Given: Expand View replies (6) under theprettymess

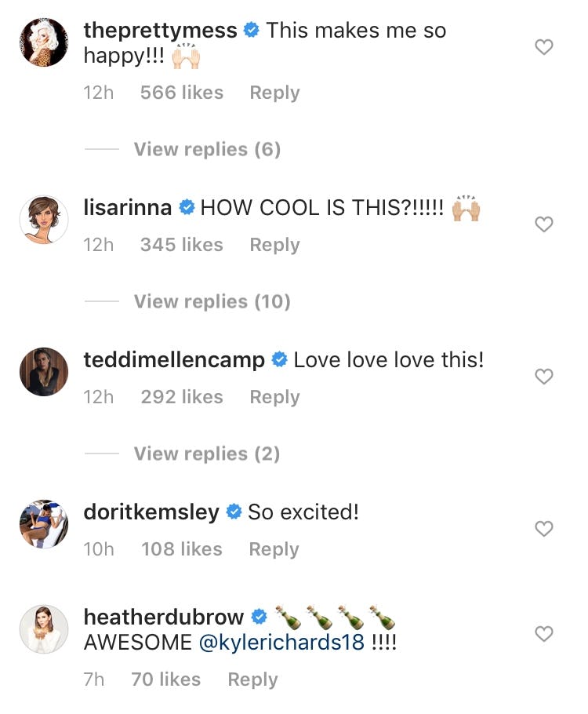Looking at the screenshot, I should click(x=207, y=149).
